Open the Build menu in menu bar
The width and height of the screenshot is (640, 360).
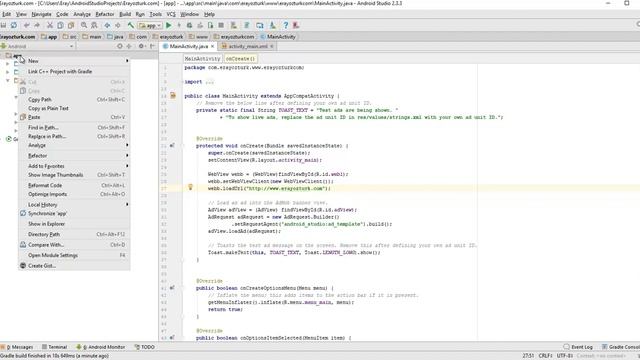pyautogui.click(x=125, y=14)
